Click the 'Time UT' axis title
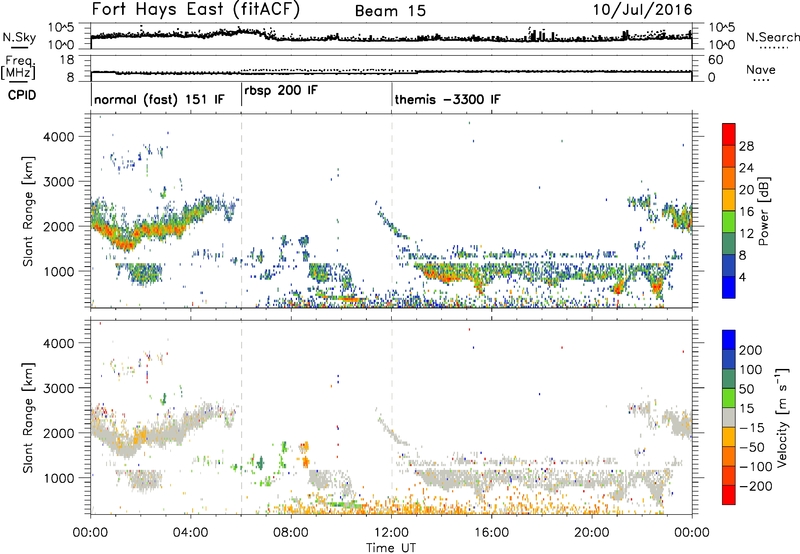800x554 pixels. click(391, 548)
